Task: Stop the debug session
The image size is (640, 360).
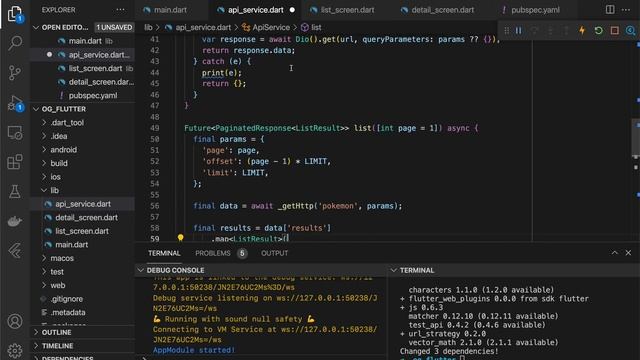Action: coord(615,31)
